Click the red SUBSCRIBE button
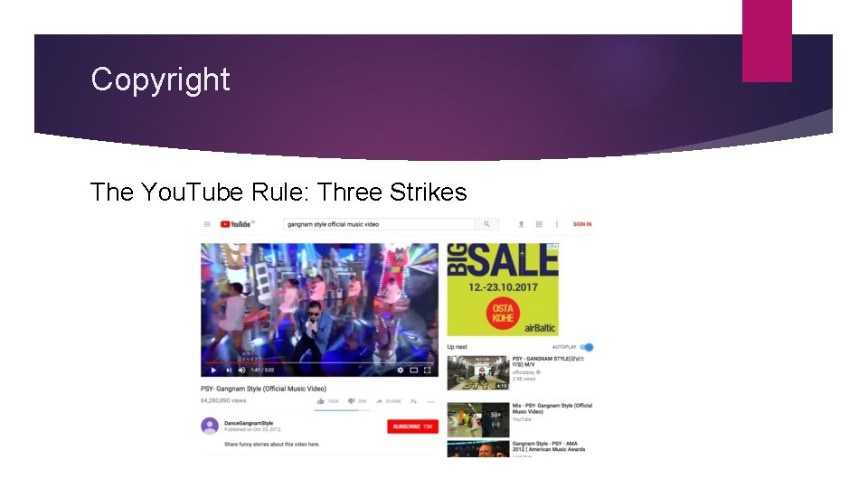 (412, 427)
